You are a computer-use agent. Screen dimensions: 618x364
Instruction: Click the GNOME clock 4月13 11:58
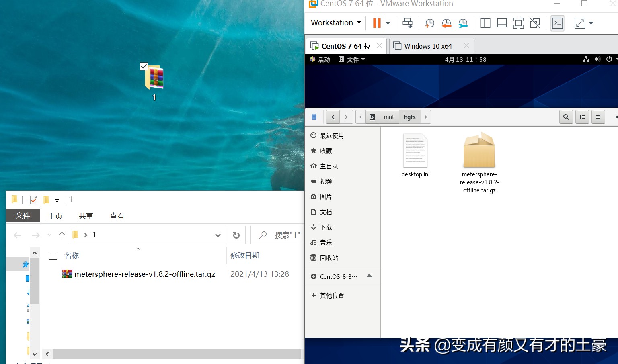[x=466, y=59]
